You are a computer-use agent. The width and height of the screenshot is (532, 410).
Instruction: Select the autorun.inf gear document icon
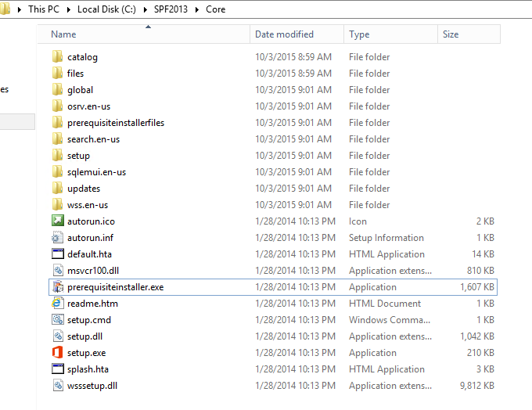(57, 237)
